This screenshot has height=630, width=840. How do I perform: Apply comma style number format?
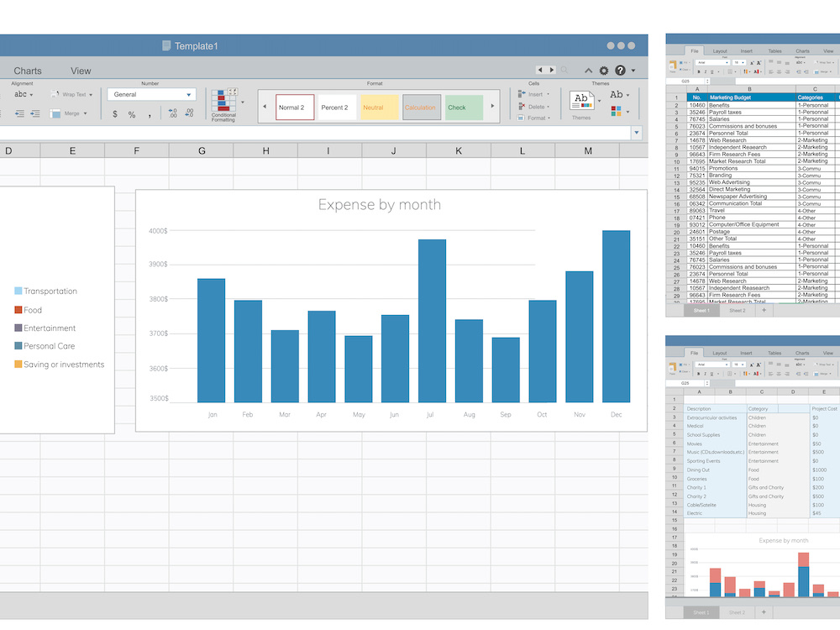[x=150, y=115]
